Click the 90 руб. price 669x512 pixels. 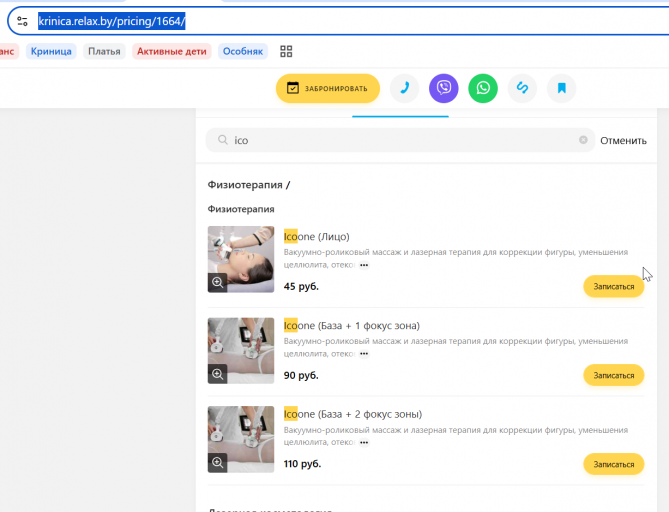301,375
